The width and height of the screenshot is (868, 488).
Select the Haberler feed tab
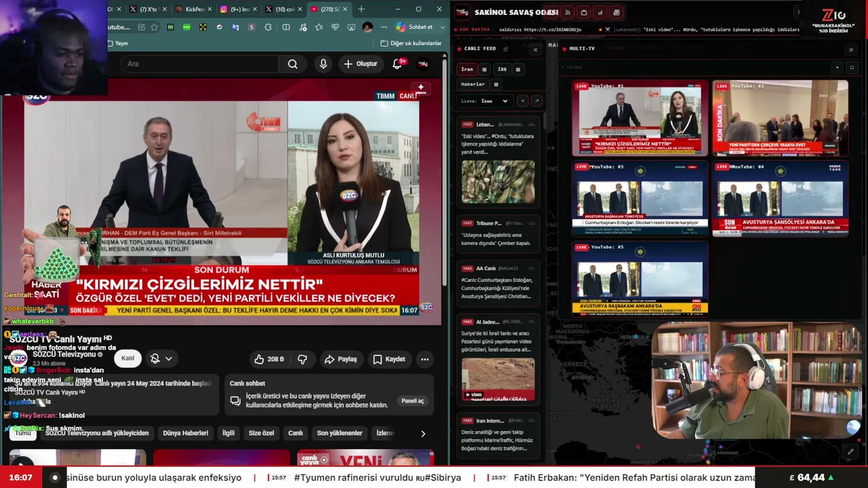(473, 85)
